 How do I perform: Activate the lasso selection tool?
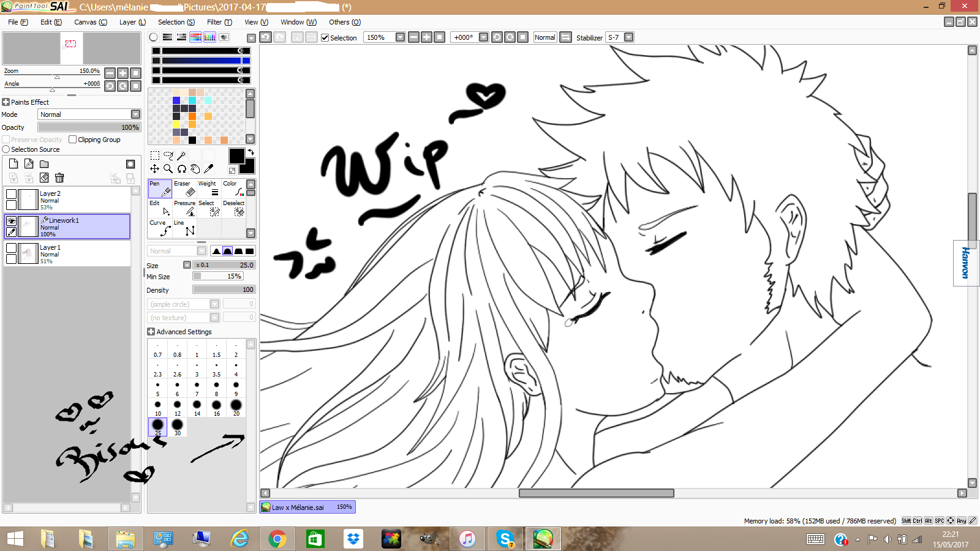(x=168, y=156)
